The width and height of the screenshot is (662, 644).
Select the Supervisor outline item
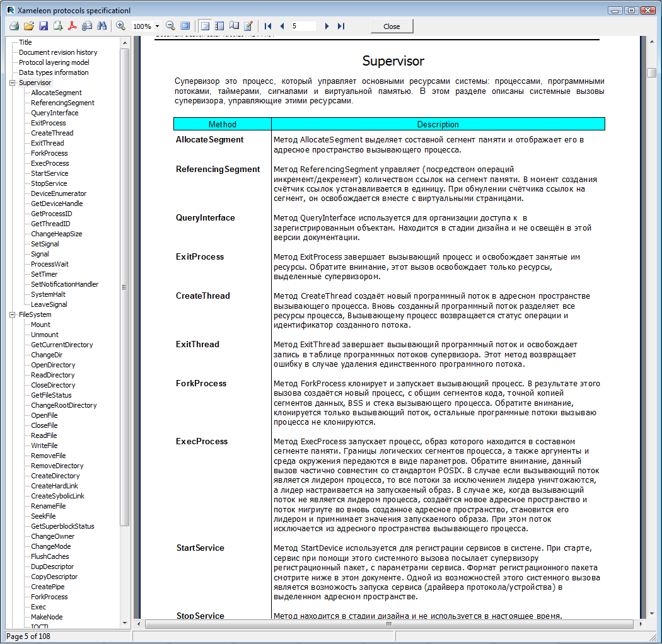[x=35, y=83]
